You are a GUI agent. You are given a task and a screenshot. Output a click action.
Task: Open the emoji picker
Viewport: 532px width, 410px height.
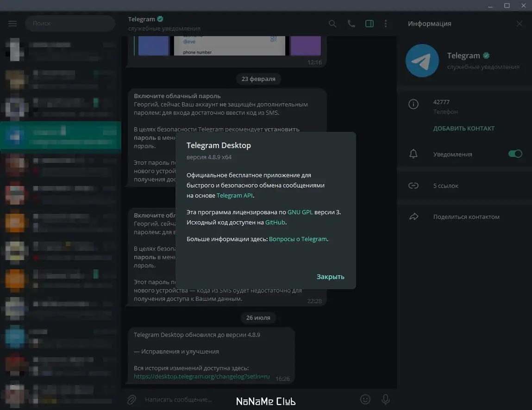[365, 399]
